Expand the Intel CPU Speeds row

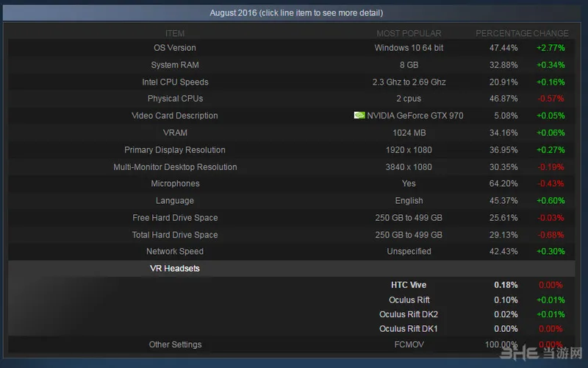pos(291,82)
